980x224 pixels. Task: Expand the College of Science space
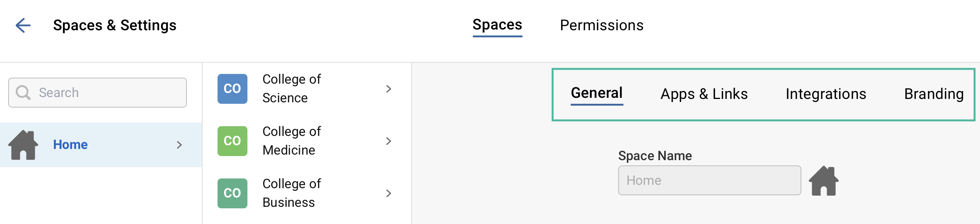tap(388, 88)
